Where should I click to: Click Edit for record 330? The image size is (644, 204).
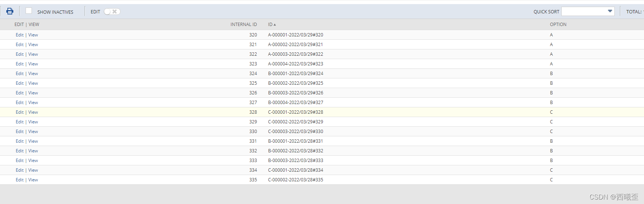20,132
